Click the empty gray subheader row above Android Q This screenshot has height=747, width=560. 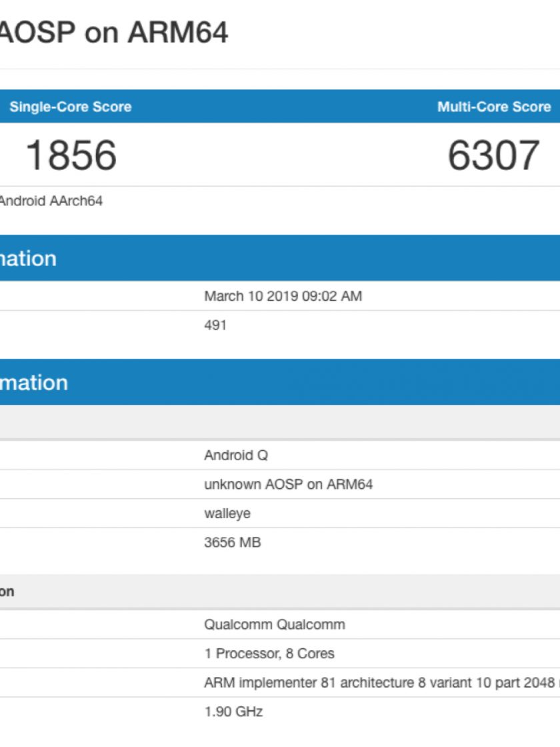pyautogui.click(x=280, y=422)
